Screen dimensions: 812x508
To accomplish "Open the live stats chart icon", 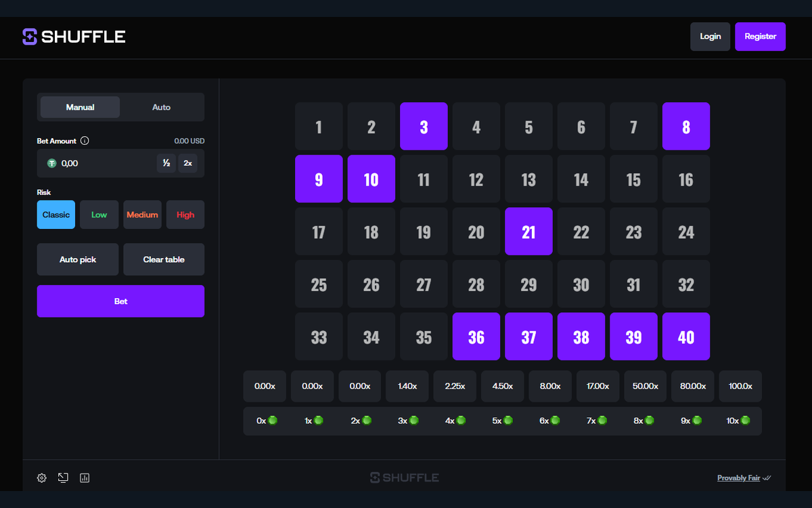I will click(85, 478).
